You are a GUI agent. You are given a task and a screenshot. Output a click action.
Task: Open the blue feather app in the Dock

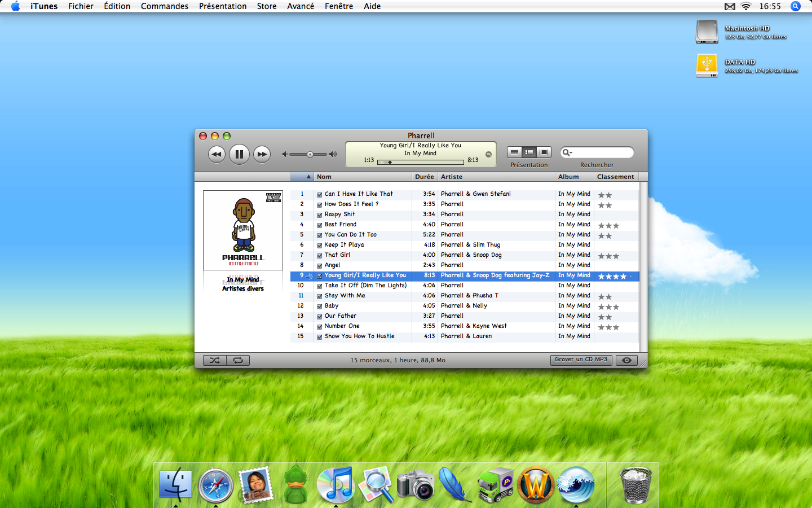pos(454,484)
